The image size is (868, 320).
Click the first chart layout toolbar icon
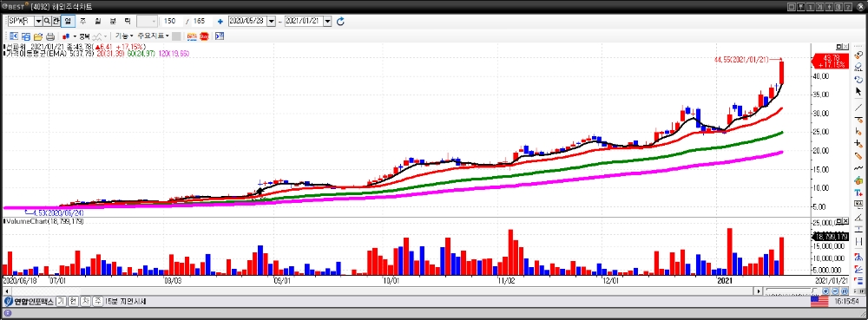tap(14, 36)
